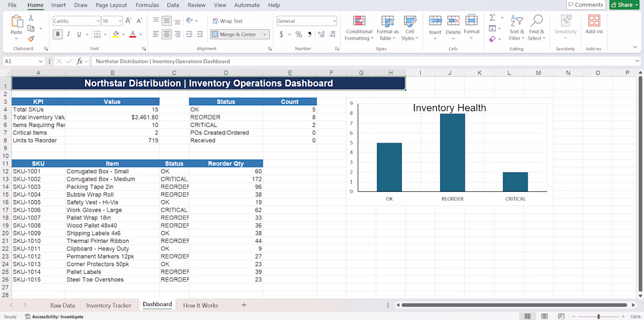Screen dimensions: 644x320
Task: Decrease decimal places
Action: 333,35
